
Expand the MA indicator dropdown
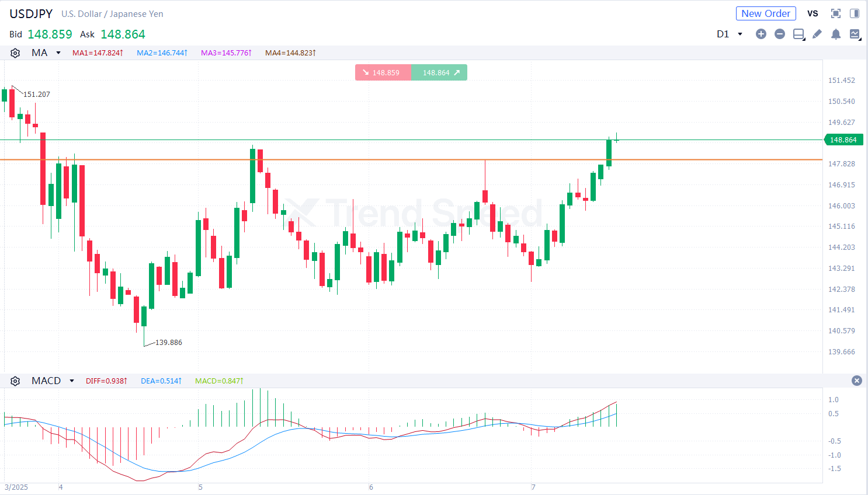tap(58, 53)
